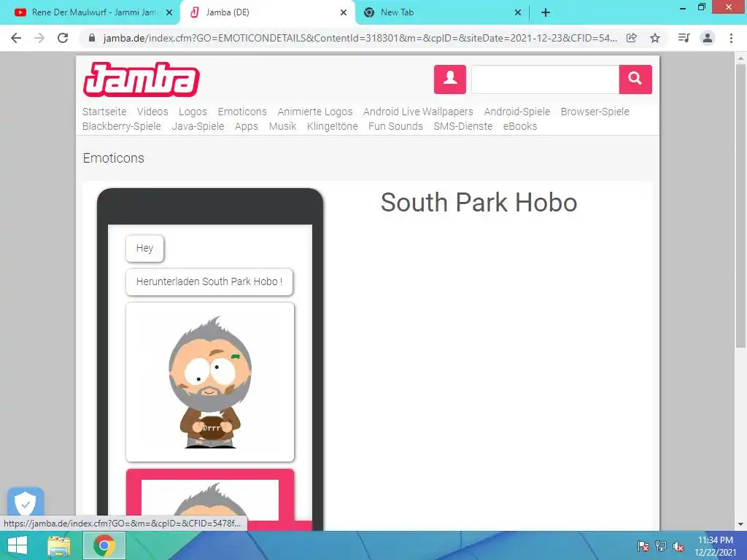The height and width of the screenshot is (560, 747).
Task: Open Animierte Logos navigation link
Action: pos(315,112)
